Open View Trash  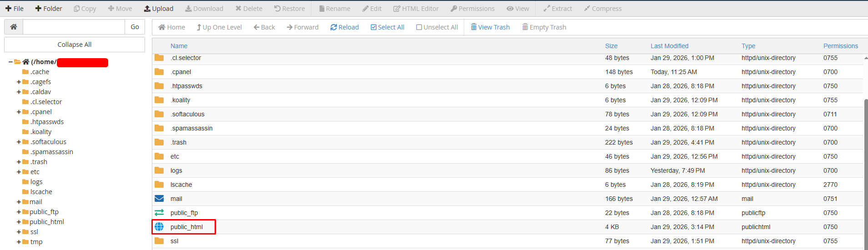490,27
